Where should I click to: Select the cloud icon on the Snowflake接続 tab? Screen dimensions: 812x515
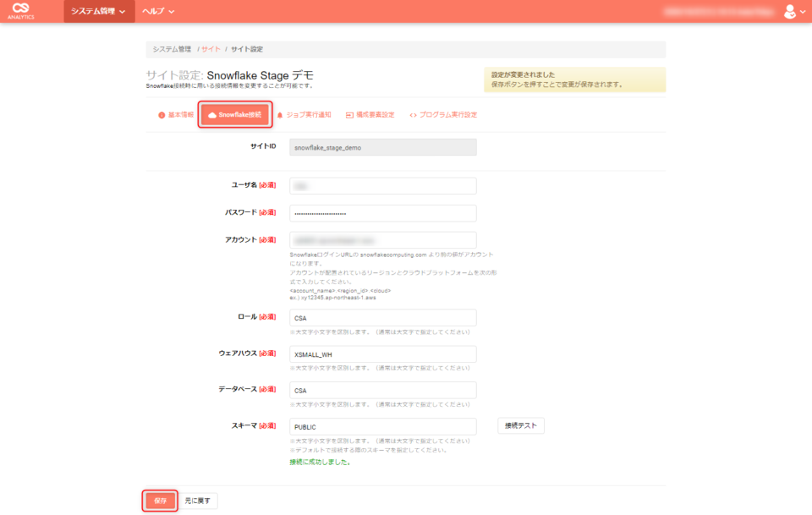click(212, 117)
